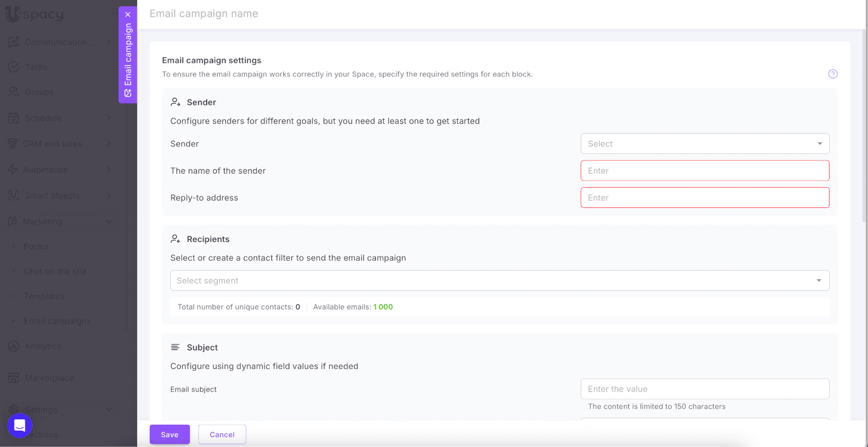Click the Uspacy logo
The width and height of the screenshot is (868, 447).
point(35,14)
